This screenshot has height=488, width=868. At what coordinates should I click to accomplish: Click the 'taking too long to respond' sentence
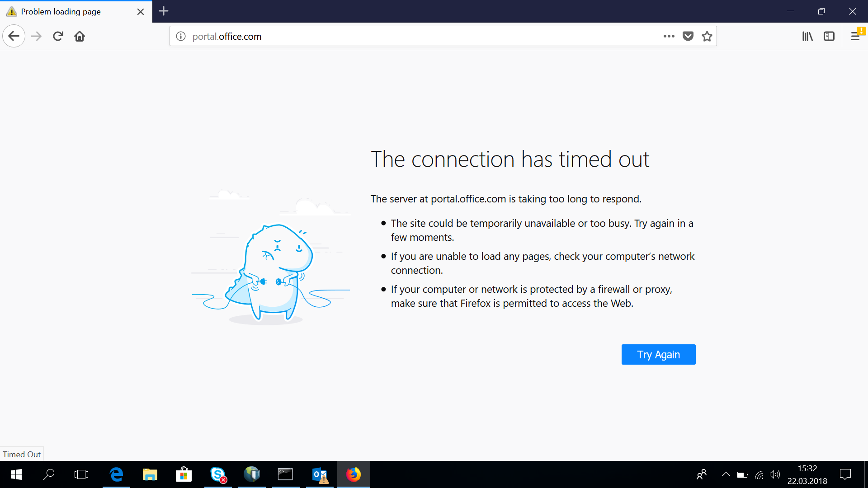pyautogui.click(x=506, y=199)
